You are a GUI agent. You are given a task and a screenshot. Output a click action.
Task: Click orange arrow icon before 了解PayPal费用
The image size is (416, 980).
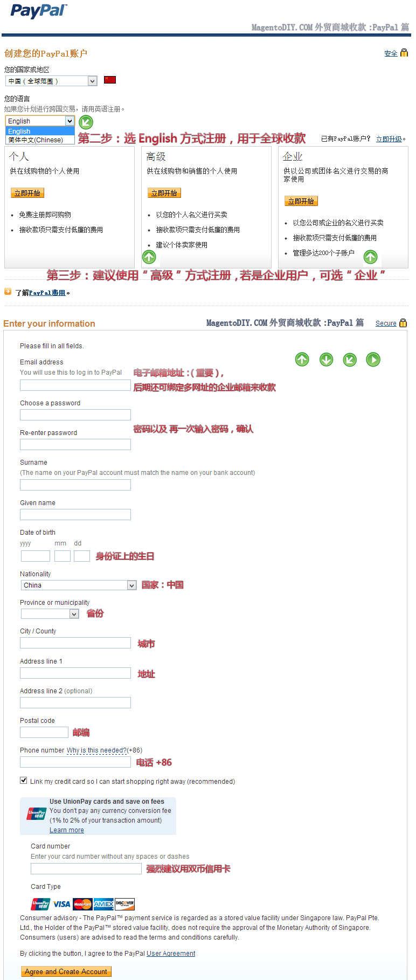(x=8, y=292)
